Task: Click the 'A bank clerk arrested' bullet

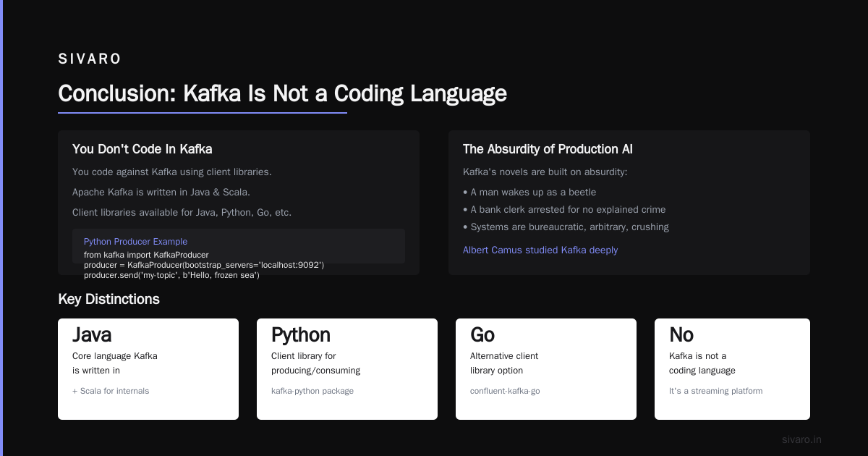Action: point(564,209)
